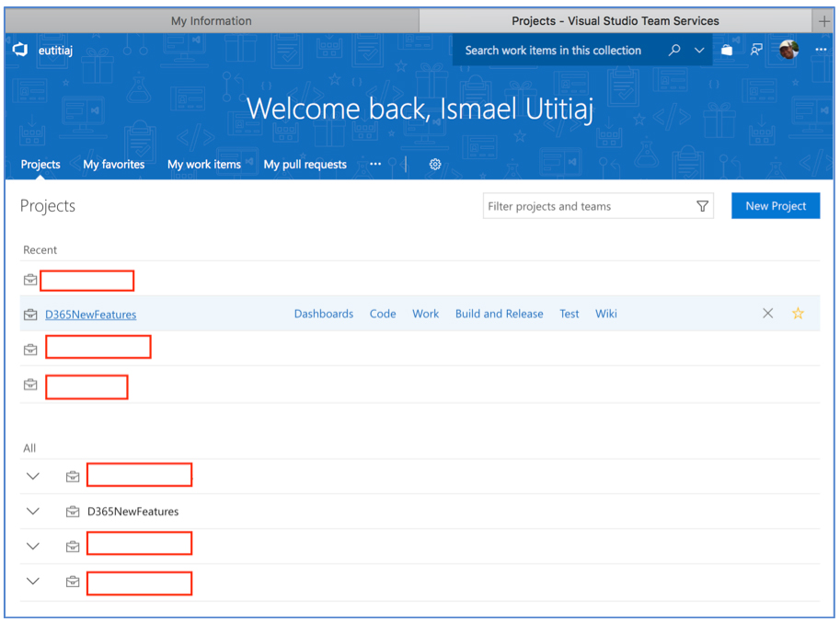
Task: Open Code for D365NewFeatures
Action: click(x=383, y=314)
